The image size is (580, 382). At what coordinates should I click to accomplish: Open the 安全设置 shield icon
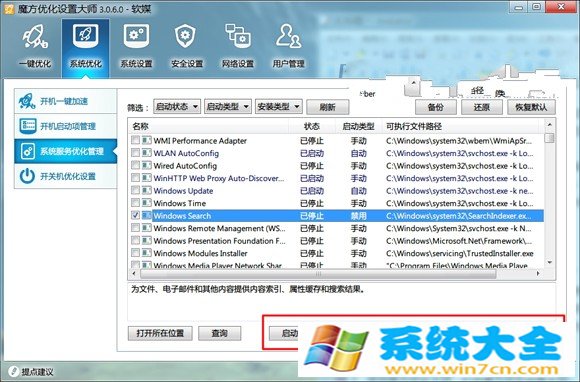click(185, 36)
